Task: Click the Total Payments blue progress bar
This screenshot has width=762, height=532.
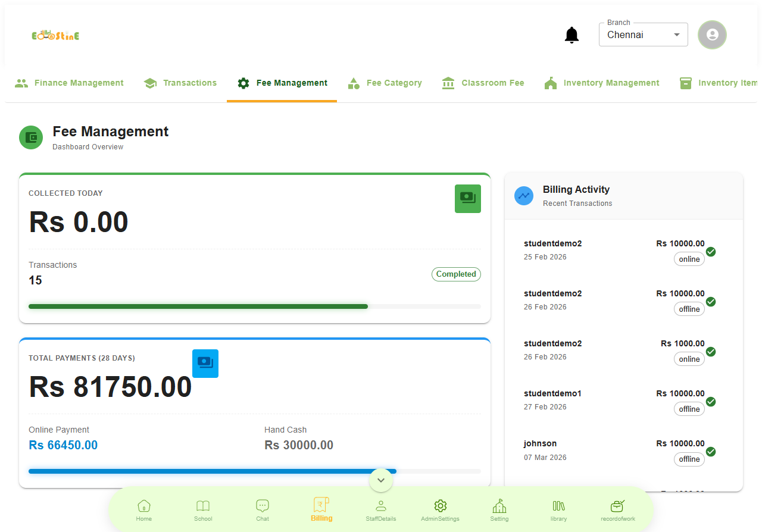Action: (x=213, y=471)
